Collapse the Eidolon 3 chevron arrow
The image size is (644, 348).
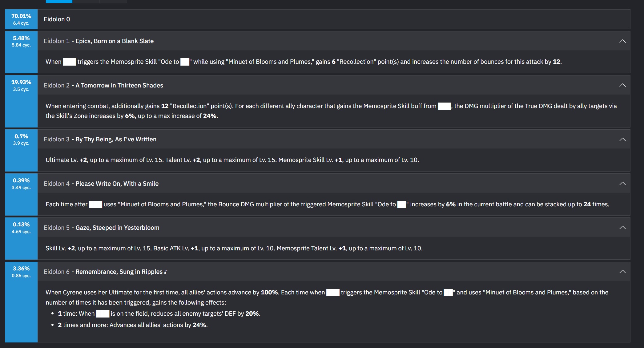622,139
